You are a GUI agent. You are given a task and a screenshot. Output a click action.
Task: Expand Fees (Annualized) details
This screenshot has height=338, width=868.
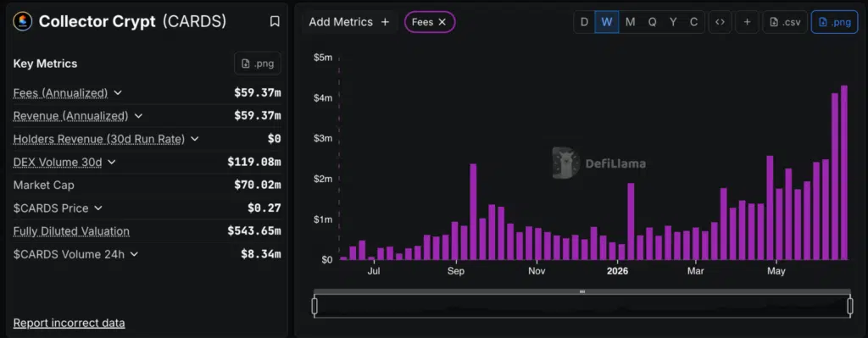click(117, 93)
